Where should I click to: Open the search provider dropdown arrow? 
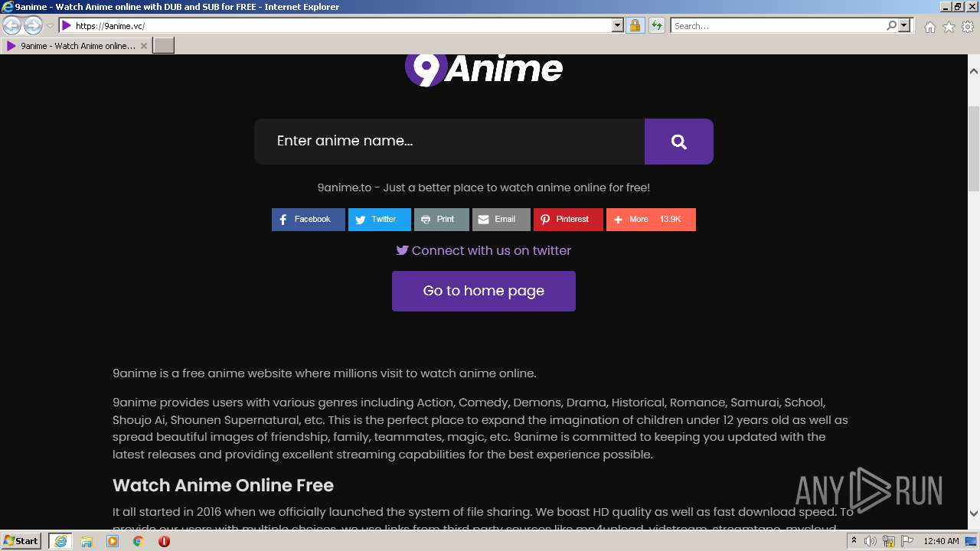[x=904, y=25]
